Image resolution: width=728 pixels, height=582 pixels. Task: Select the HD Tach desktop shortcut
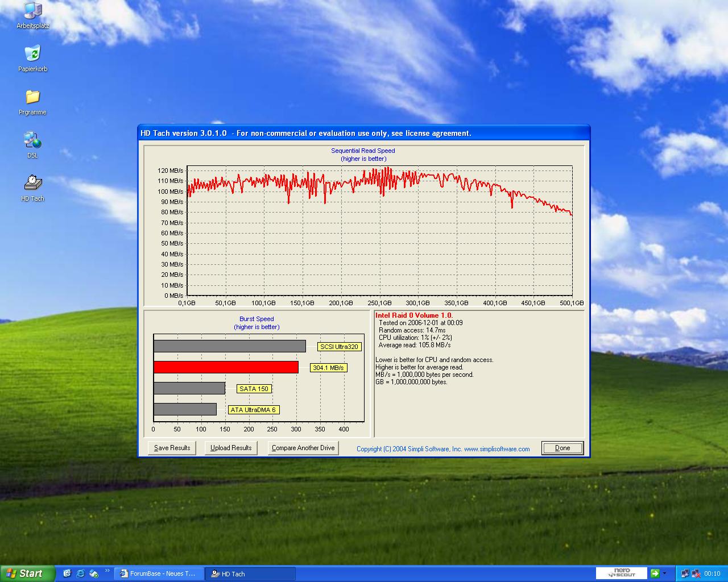pyautogui.click(x=32, y=188)
